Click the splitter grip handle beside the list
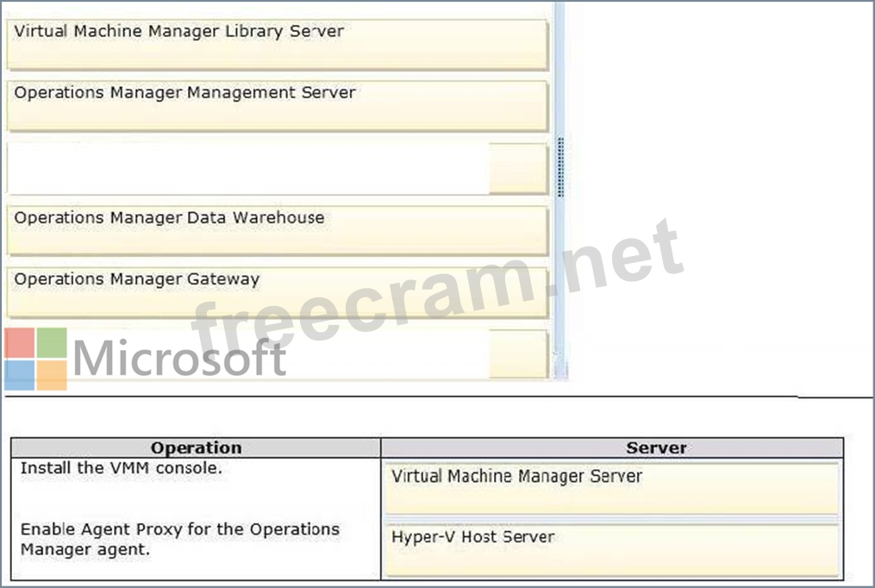This screenshot has height=588, width=875. click(561, 167)
